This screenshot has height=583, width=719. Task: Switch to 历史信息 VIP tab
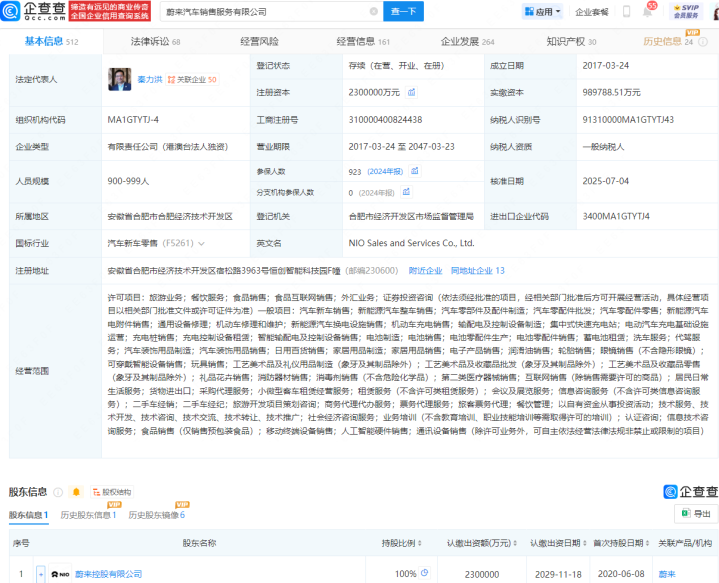[x=668, y=41]
